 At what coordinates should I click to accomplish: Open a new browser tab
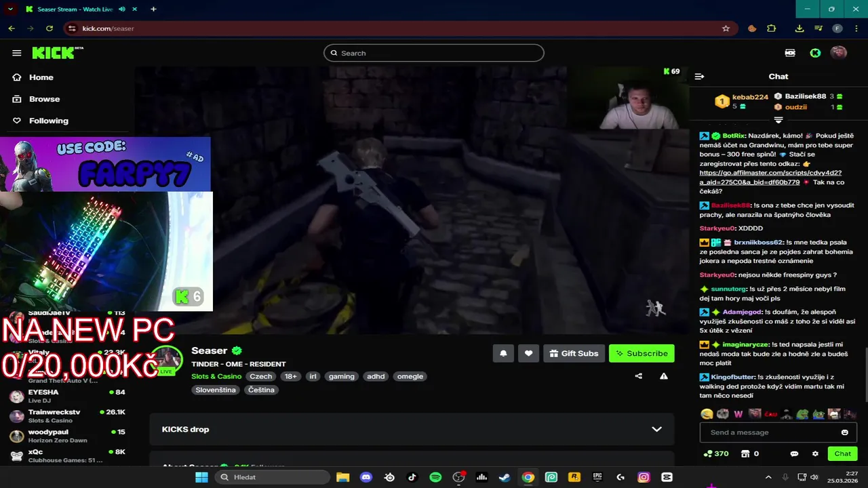pyautogui.click(x=153, y=9)
